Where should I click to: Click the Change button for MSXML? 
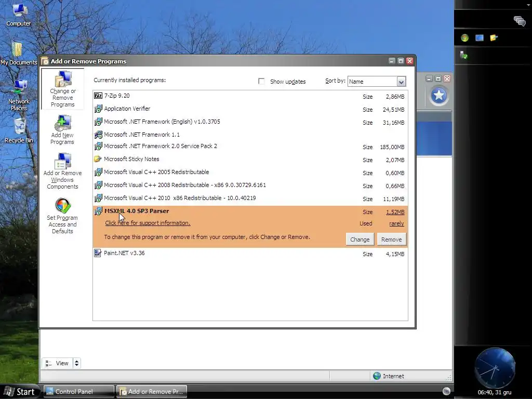(x=360, y=240)
